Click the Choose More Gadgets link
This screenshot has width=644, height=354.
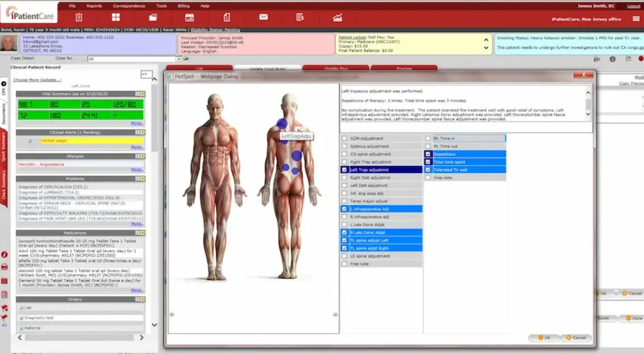tap(37, 80)
